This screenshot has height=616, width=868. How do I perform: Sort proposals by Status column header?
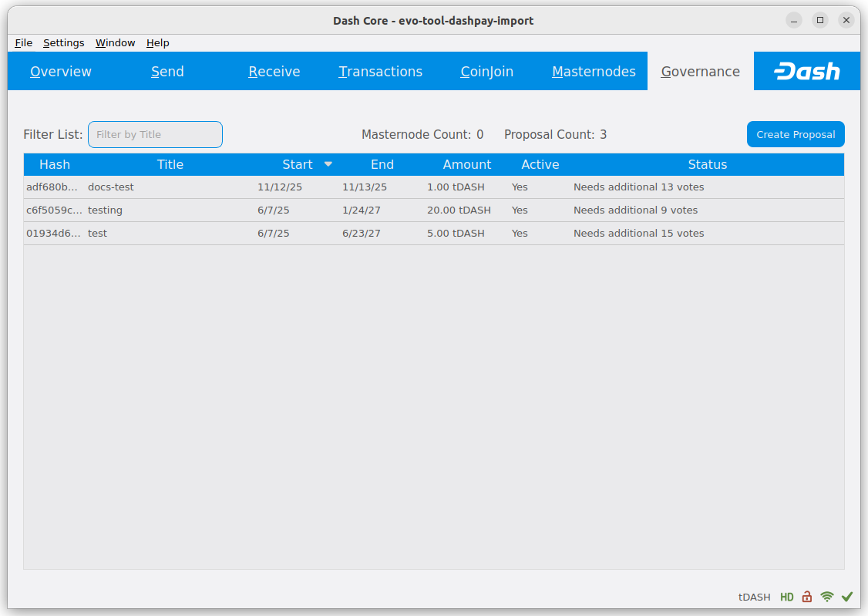click(x=707, y=164)
